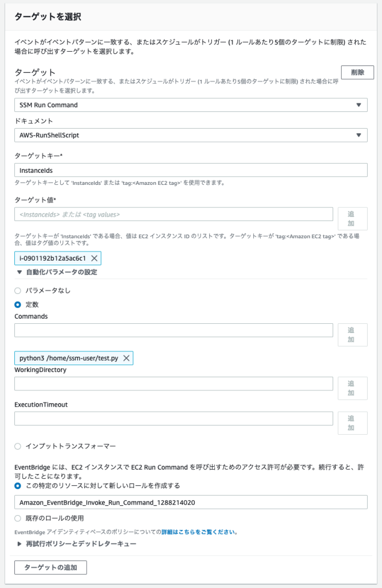Image resolution: width=382 pixels, height=588 pixels.
Task: Click the role name input field
Action: tap(191, 502)
